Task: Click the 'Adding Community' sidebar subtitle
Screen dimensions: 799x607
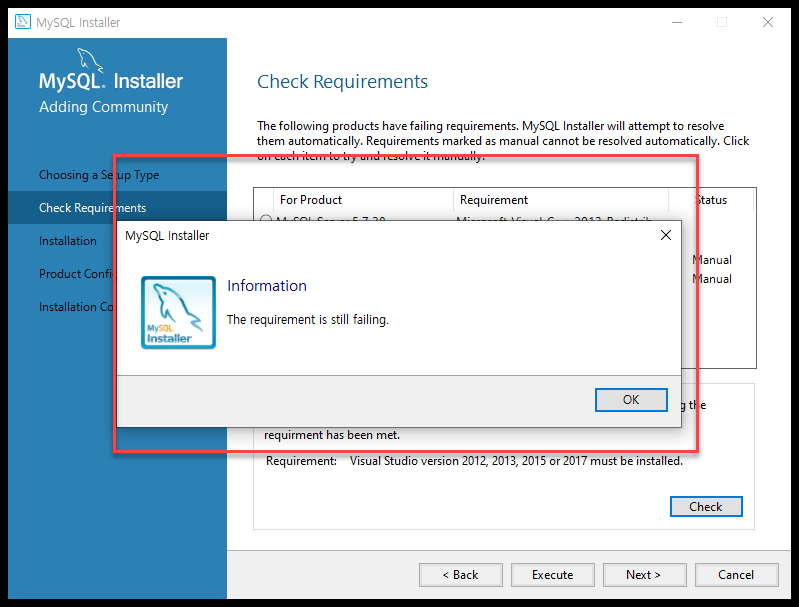Action: [103, 107]
